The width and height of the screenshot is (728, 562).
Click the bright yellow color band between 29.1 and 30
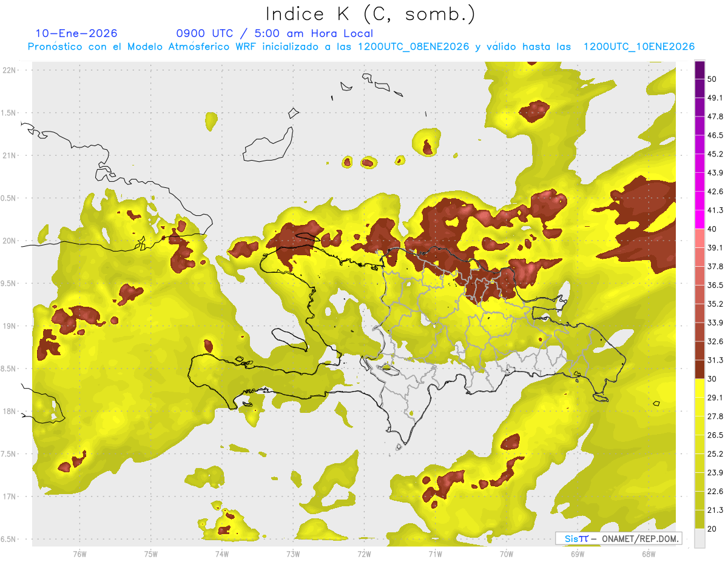point(699,388)
